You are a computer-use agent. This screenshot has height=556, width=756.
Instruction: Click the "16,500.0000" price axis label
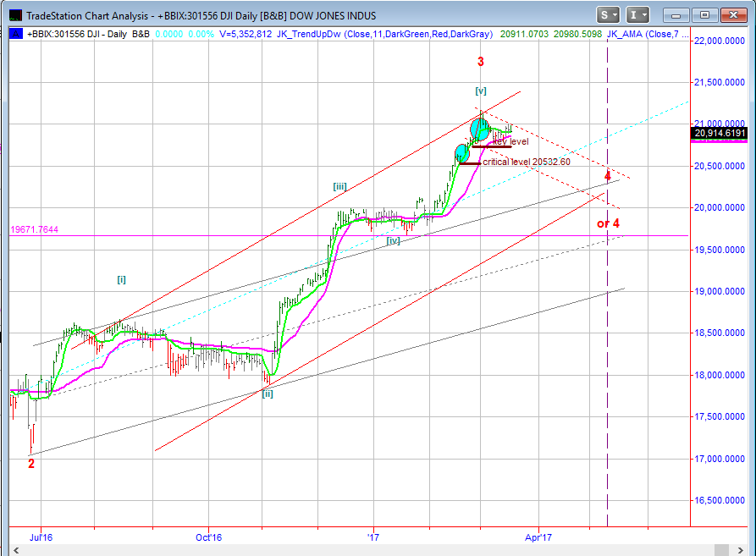tap(720, 500)
